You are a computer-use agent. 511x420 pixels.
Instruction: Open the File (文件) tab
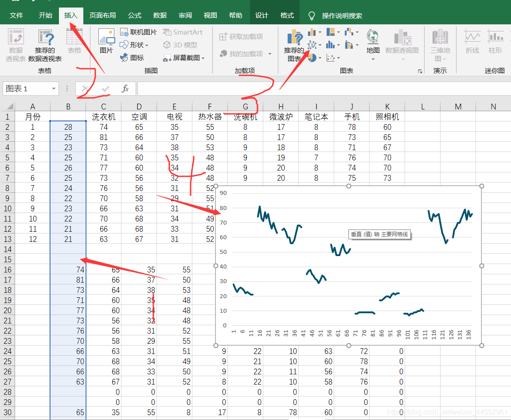[16, 16]
